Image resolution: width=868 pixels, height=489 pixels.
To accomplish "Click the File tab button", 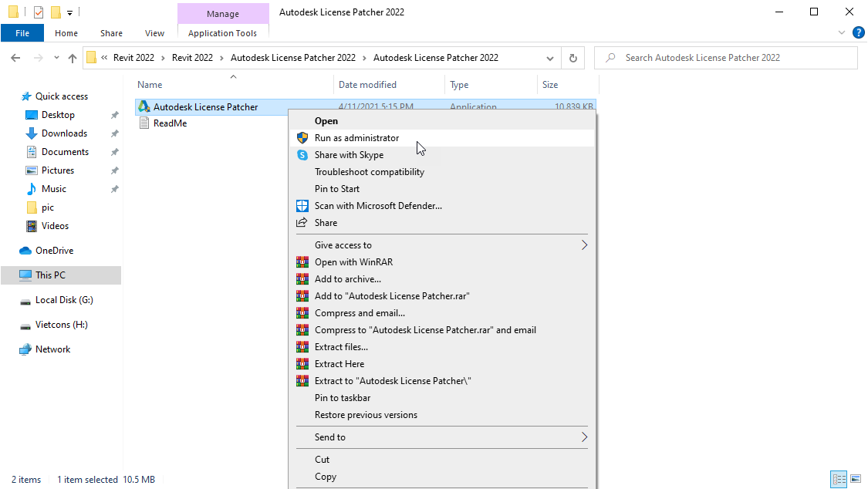I will click(x=22, y=33).
